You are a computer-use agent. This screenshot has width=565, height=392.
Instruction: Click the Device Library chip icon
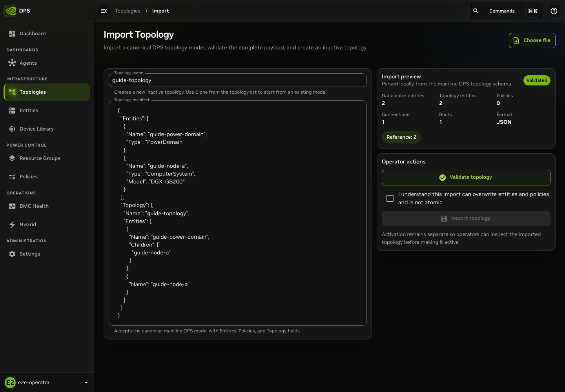pos(12,129)
